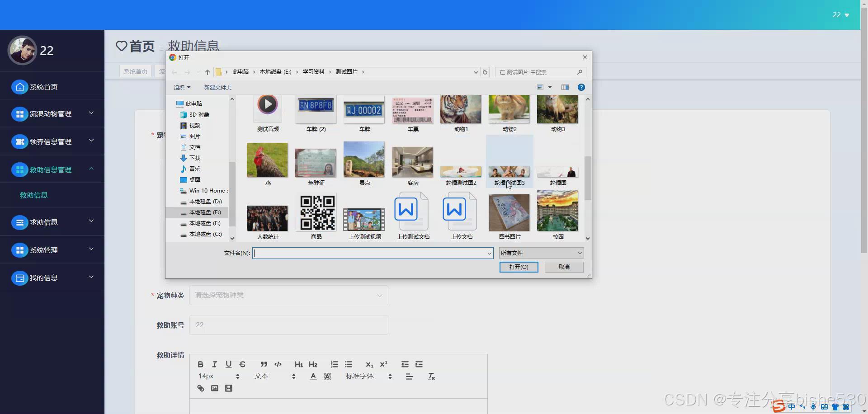Screen dimensions: 868x414
Task: Collapse 救助信息管理 sidebar menu
Action: (x=52, y=169)
